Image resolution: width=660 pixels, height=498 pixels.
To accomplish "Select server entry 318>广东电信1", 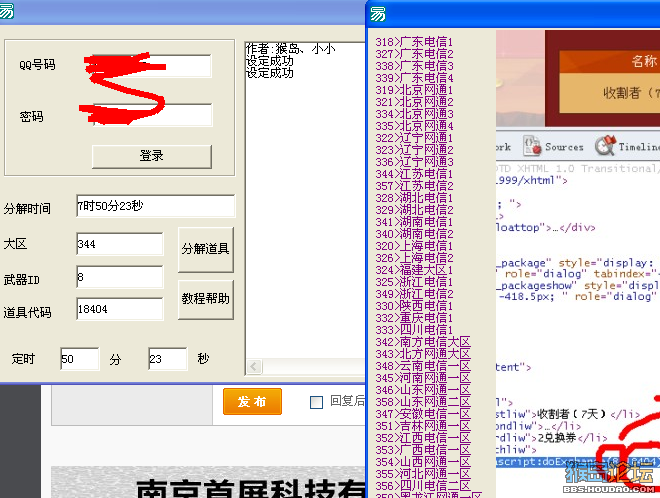I will pyautogui.click(x=414, y=42).
